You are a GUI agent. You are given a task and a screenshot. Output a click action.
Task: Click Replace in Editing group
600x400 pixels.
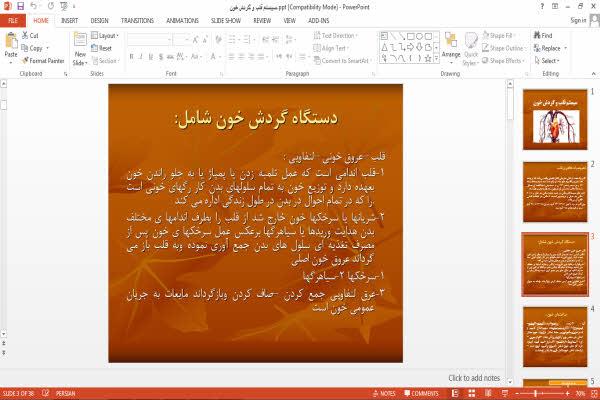point(548,48)
